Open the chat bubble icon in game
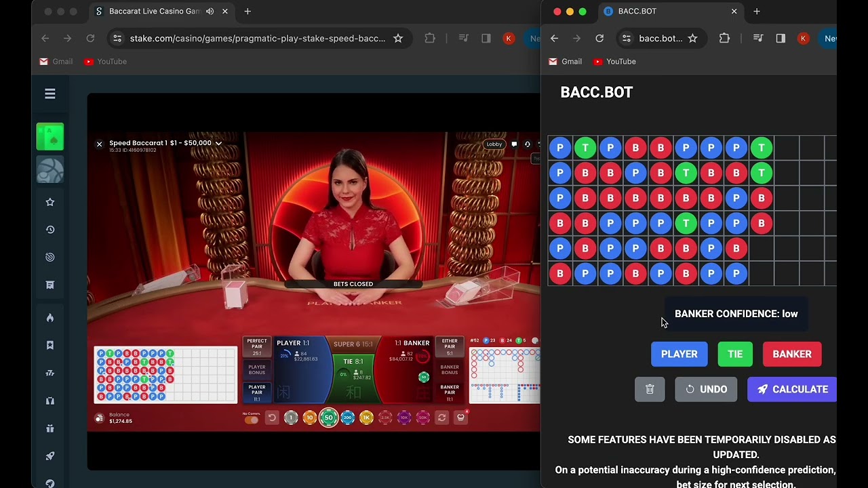This screenshot has height=488, width=868. [x=515, y=144]
